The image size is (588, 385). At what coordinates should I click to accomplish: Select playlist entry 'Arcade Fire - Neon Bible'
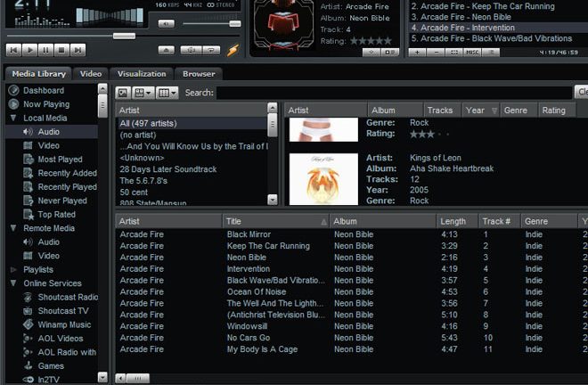pos(498,17)
